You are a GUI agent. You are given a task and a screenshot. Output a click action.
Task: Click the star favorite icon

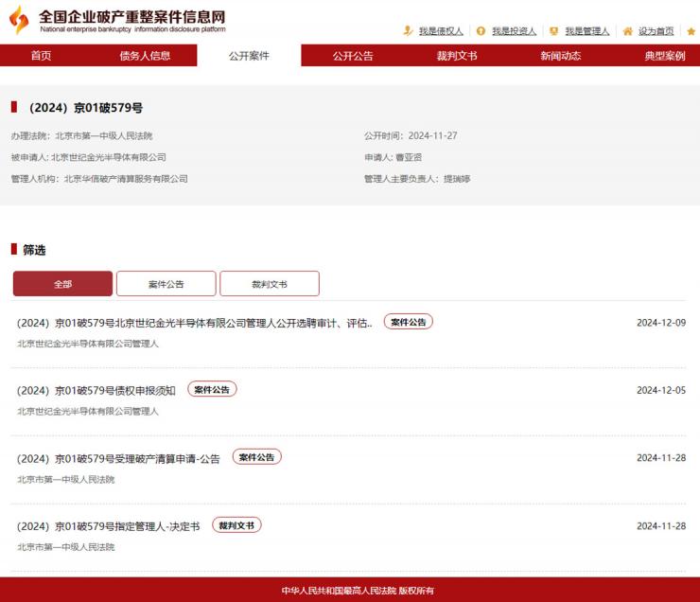click(691, 31)
